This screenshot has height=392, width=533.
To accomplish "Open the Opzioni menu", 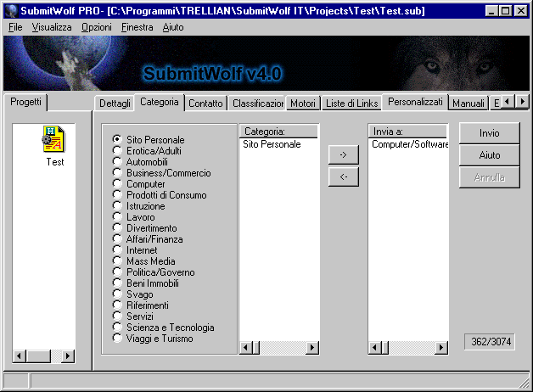I will [97, 27].
